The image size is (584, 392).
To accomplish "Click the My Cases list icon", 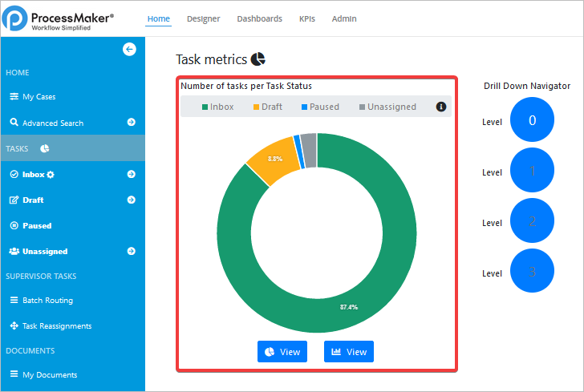I will coord(14,97).
